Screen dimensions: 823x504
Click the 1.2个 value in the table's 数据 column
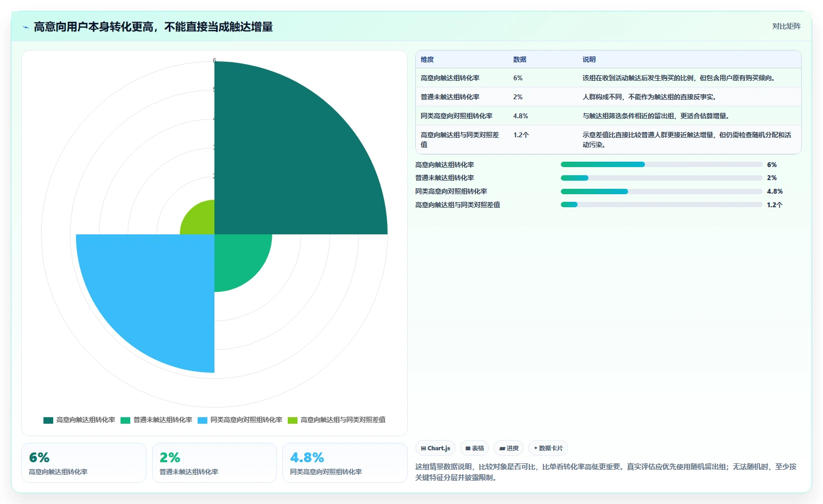click(521, 135)
